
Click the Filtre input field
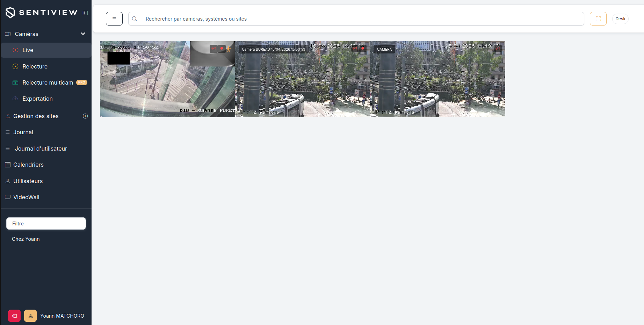pyautogui.click(x=46, y=224)
